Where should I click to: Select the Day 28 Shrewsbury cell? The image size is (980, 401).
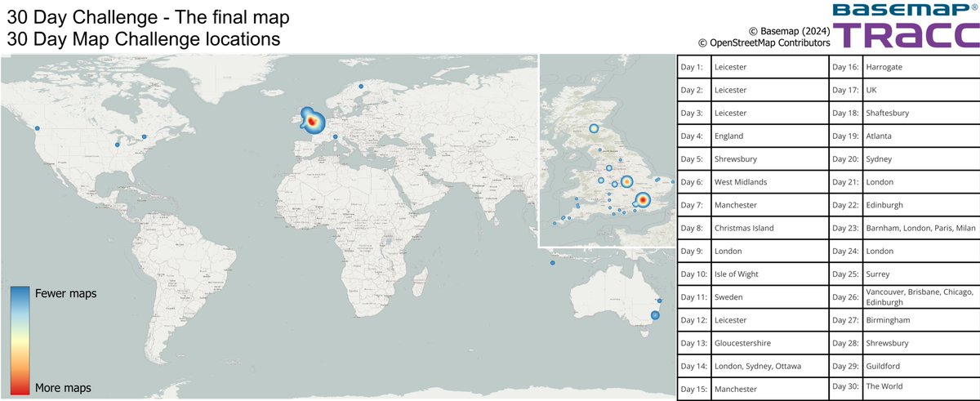pos(920,343)
